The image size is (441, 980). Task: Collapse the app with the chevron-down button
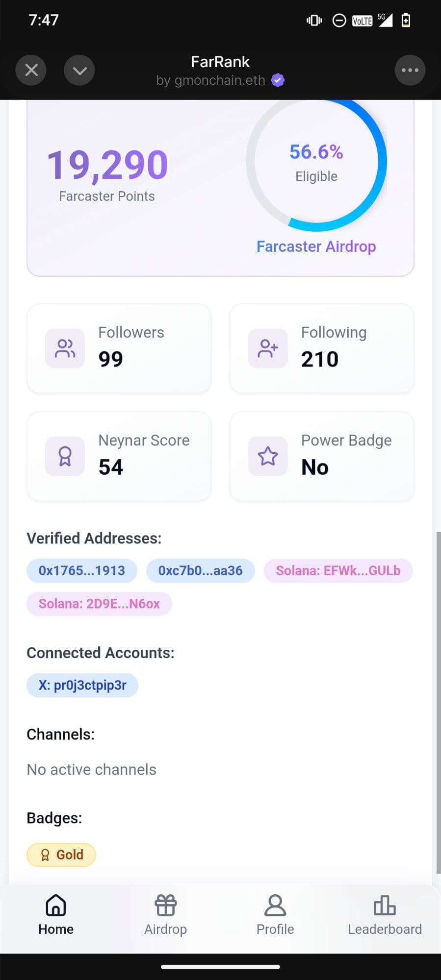click(79, 70)
